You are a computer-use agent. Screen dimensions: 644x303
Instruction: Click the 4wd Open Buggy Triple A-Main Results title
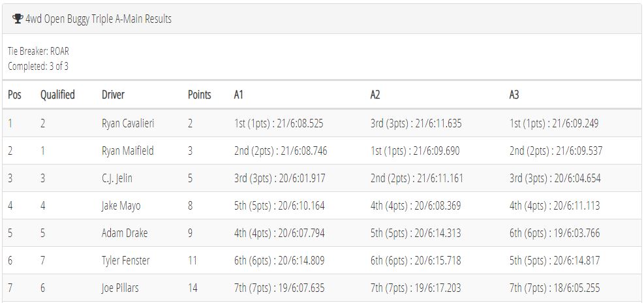[99, 19]
